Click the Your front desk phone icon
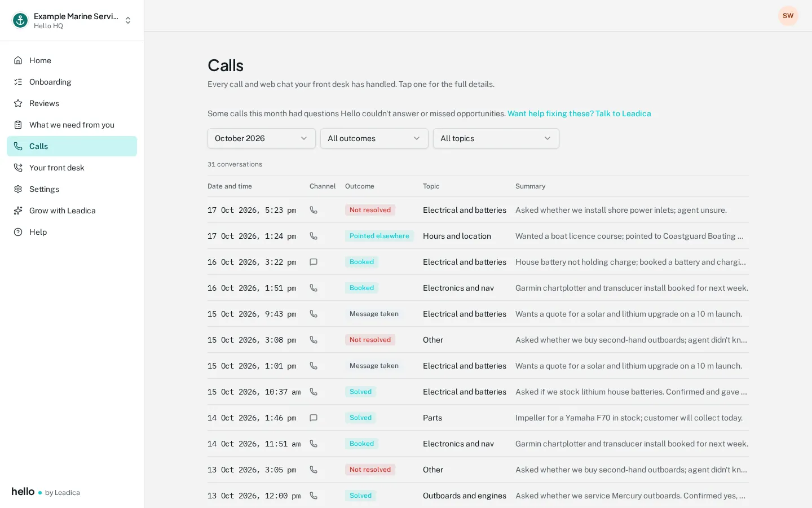This screenshot has height=508, width=812. pos(18,168)
